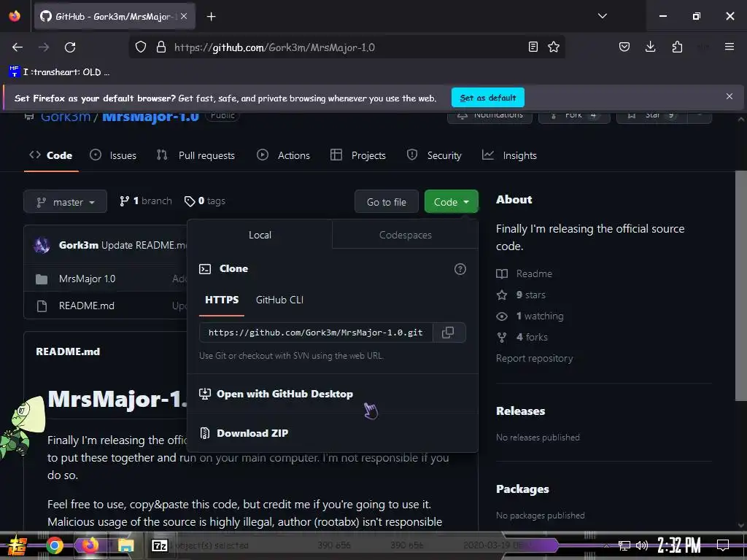Click the Clone help question mark icon
This screenshot has height=560, width=747.
460,269
